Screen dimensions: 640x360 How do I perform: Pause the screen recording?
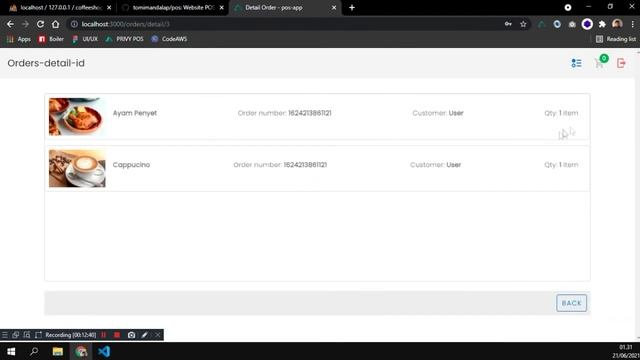coord(104,335)
